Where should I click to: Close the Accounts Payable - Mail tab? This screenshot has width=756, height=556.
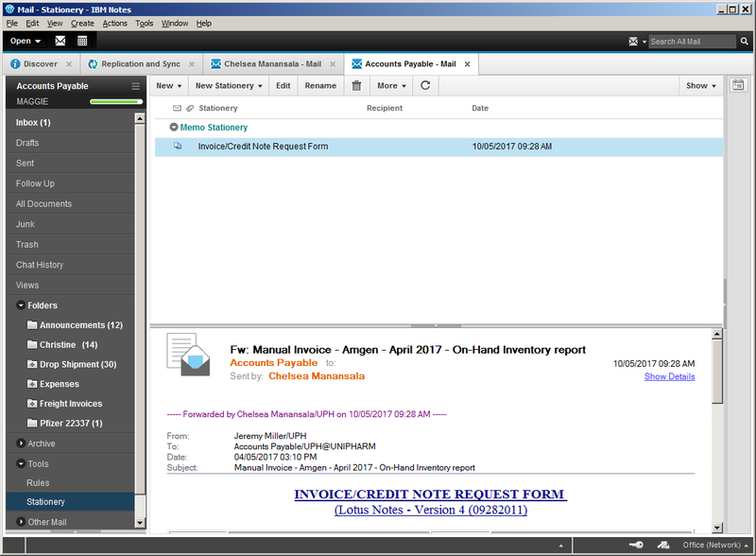tap(467, 63)
